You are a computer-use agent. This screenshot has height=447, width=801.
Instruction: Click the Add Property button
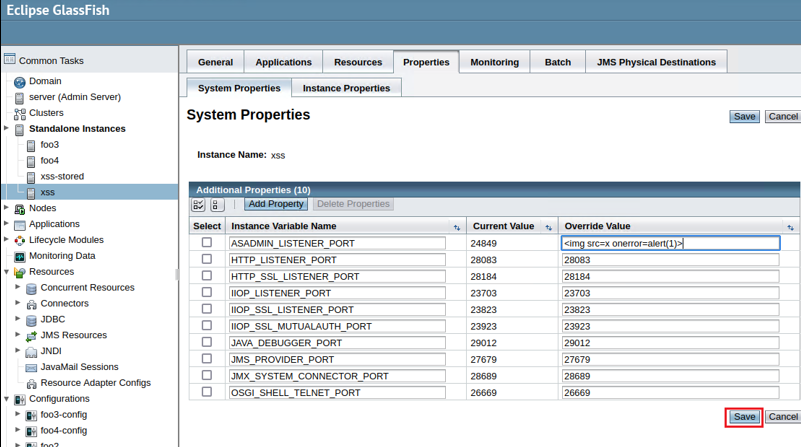pos(276,204)
